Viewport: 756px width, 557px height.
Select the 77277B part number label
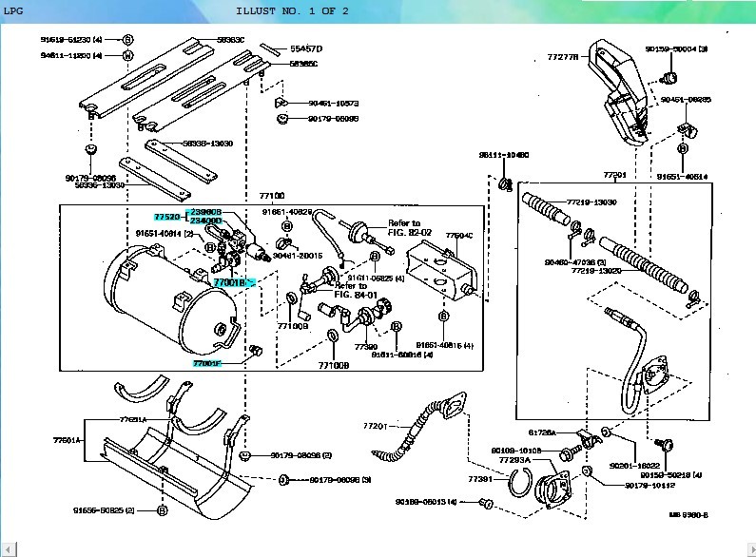click(564, 57)
